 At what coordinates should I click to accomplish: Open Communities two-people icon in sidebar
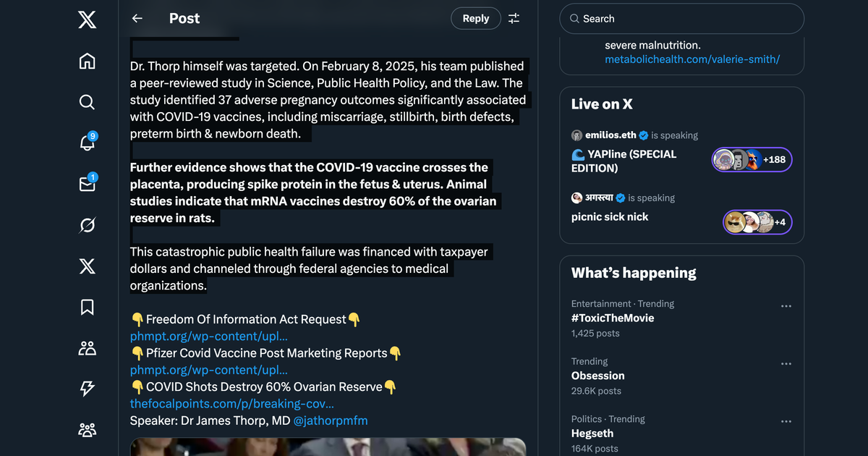point(87,349)
